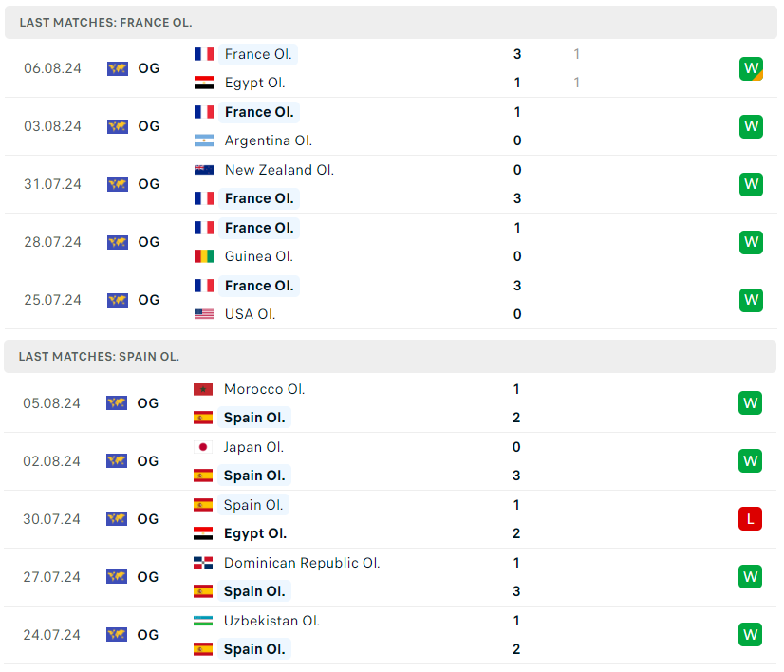Click the Japan flag icon
Viewport: 784px width, 672px height.
tap(202, 447)
